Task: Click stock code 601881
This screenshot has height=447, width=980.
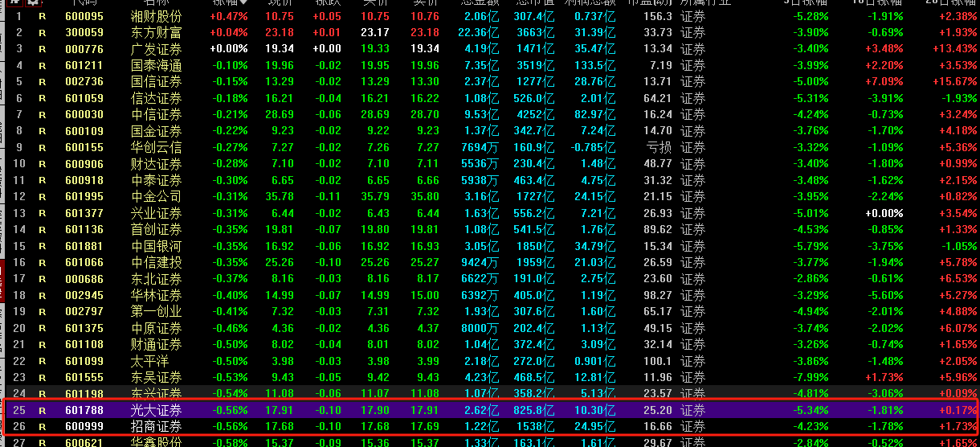Action: point(84,246)
